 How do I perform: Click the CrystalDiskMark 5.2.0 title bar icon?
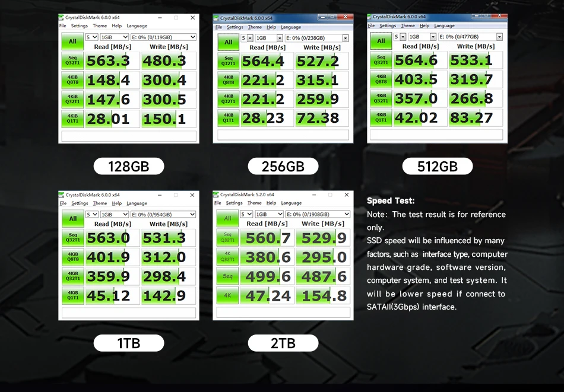coord(216,195)
